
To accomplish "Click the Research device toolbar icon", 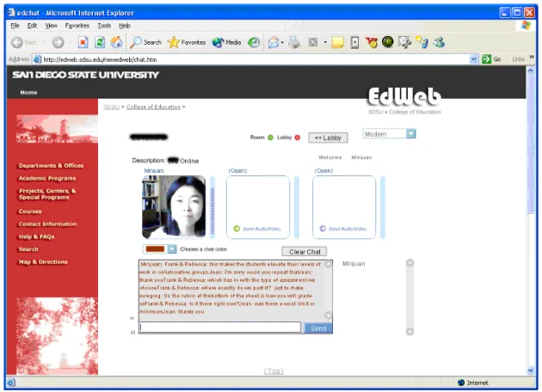I will 354,42.
